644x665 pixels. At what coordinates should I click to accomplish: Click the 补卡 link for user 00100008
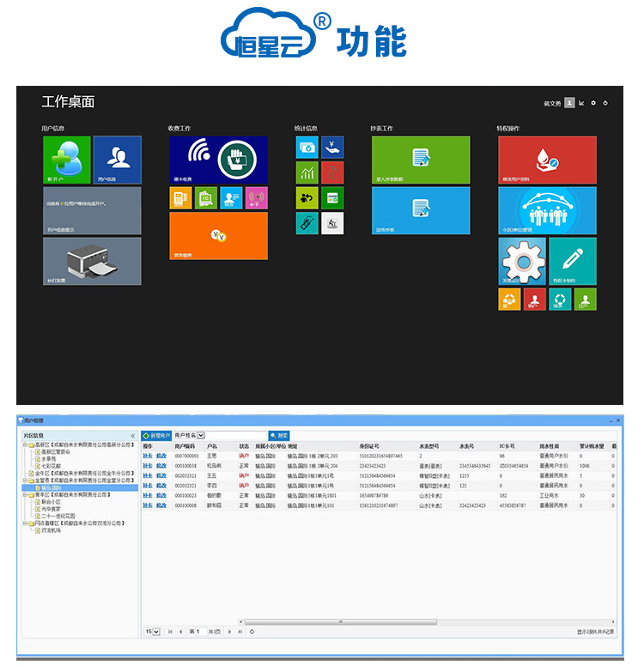(x=148, y=505)
